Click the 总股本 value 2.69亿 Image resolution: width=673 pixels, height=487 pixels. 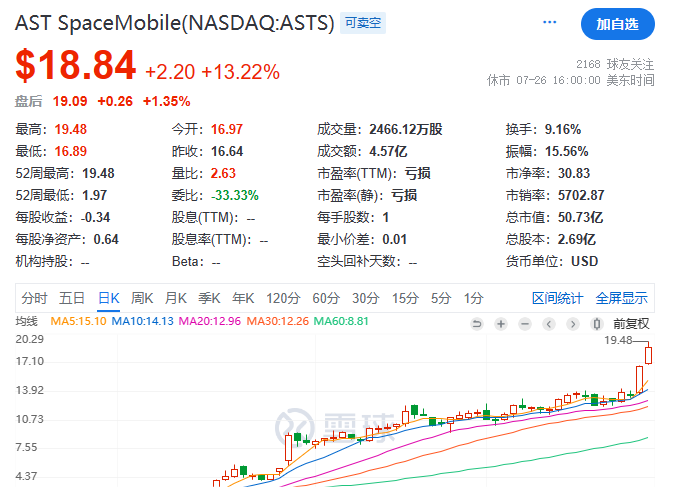576,239
